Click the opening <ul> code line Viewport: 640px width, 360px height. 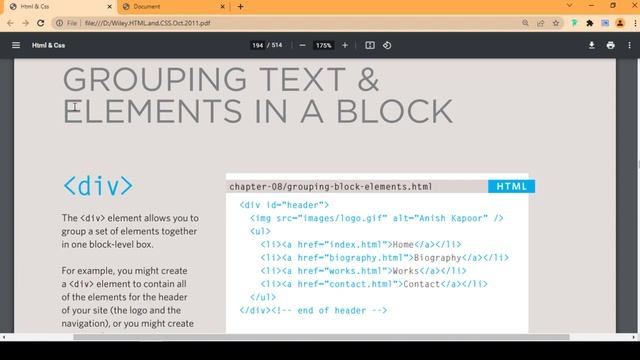coord(260,231)
